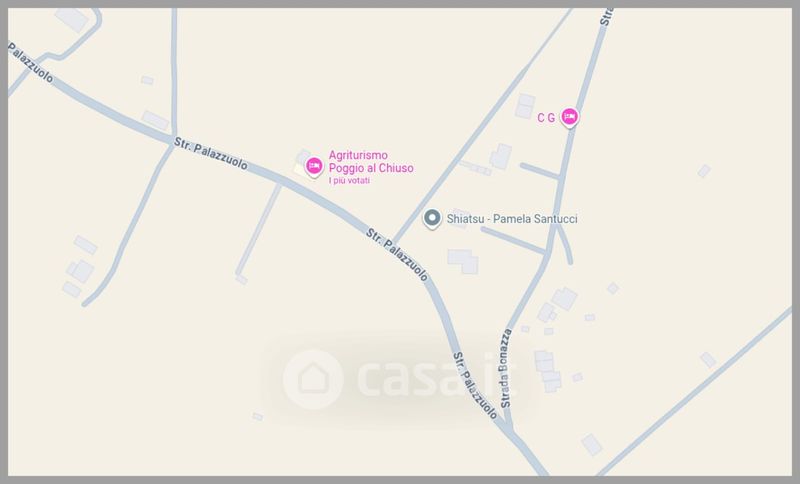This screenshot has height=484, width=800.
Task: Click Str. Palazzuolo label below Shiatsu pin
Action: pyautogui.click(x=397, y=255)
